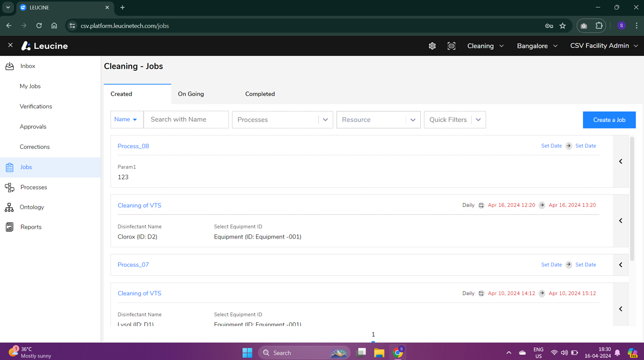Image resolution: width=644 pixels, height=360 pixels.
Task: Bookmark this page with star icon
Action: point(562,26)
